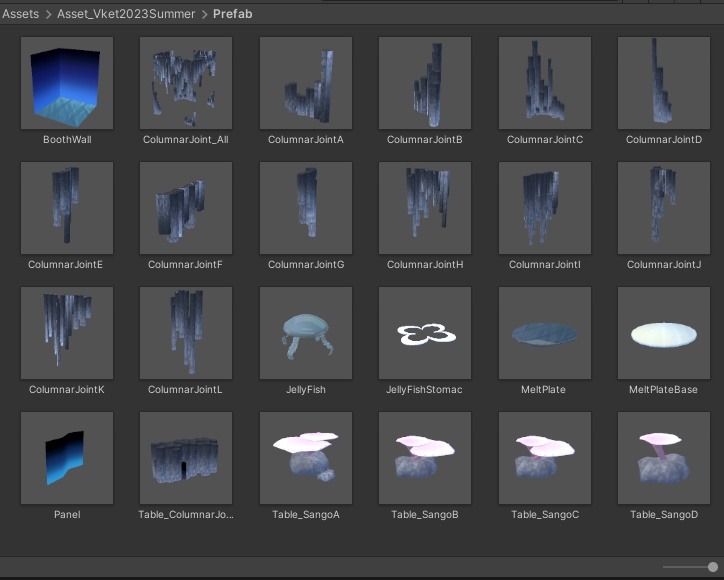Click the Panel name label
The width and height of the screenshot is (724, 580).
tap(67, 514)
